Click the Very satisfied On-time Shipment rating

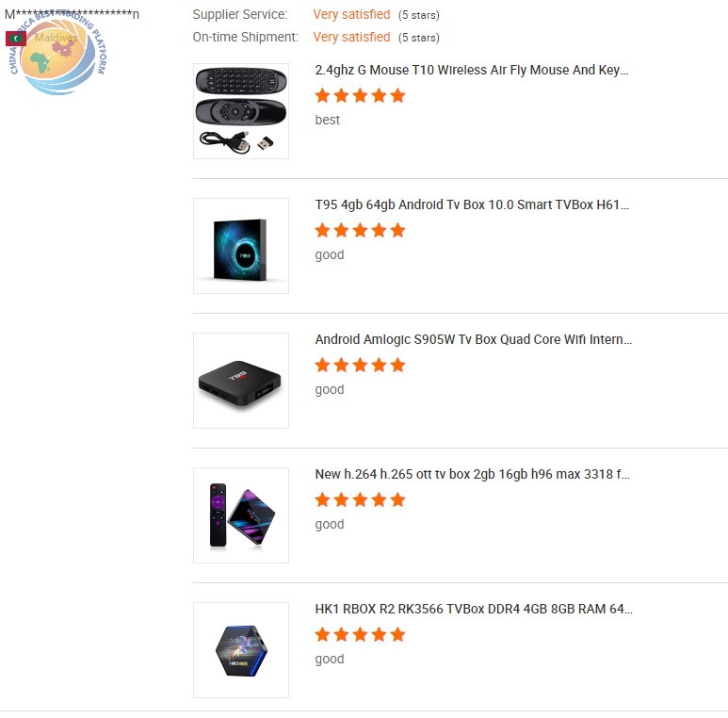click(351, 37)
